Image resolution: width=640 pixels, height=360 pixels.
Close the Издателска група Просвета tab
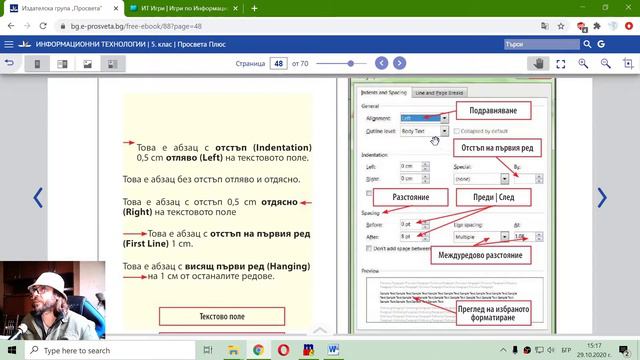(116, 8)
